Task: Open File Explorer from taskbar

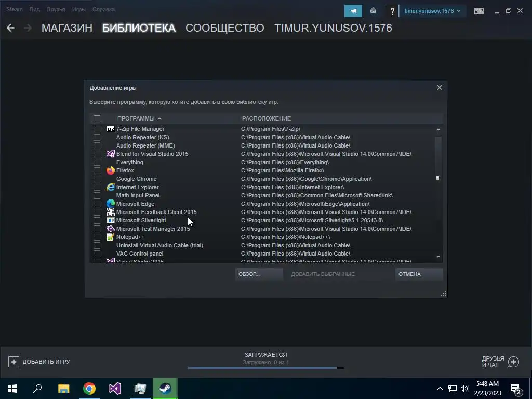Action: coord(63,389)
